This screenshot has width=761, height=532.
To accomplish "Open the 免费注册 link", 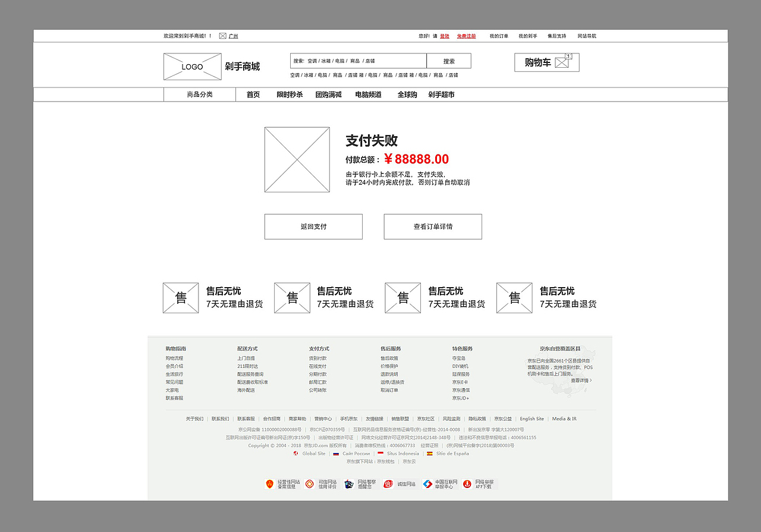I will 466,36.
